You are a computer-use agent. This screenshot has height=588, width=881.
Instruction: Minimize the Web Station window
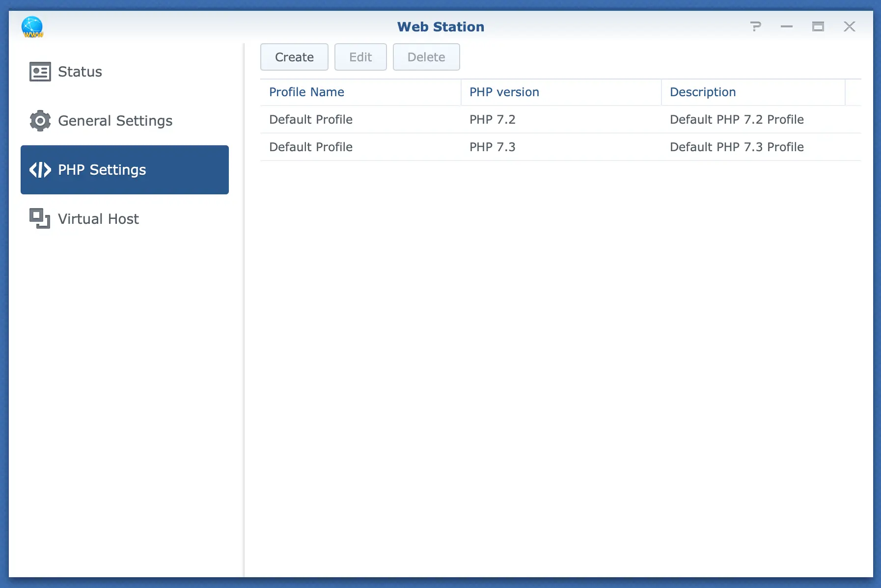(x=787, y=27)
